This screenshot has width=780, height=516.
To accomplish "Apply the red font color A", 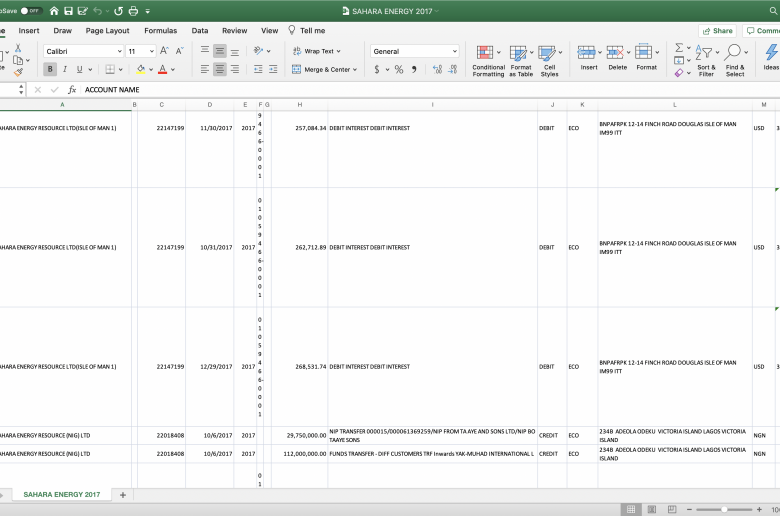I will tap(162, 69).
